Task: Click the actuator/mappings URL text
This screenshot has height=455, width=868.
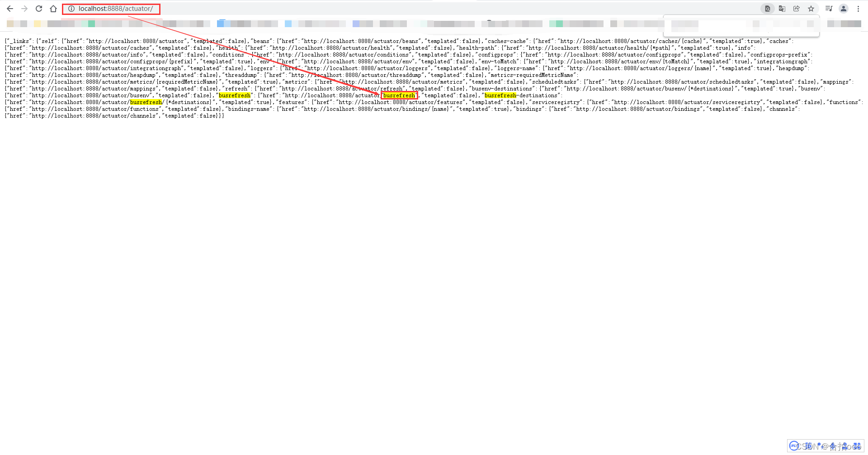Action: [94, 89]
